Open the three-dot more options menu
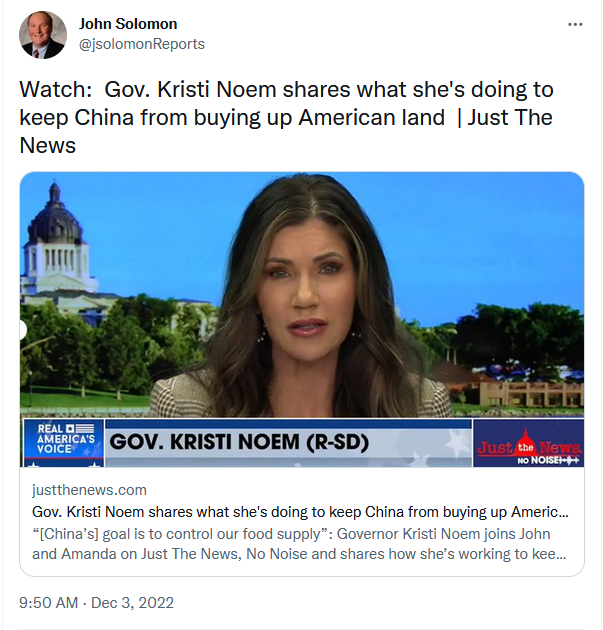Viewport: 603px width, 630px height. click(x=575, y=25)
